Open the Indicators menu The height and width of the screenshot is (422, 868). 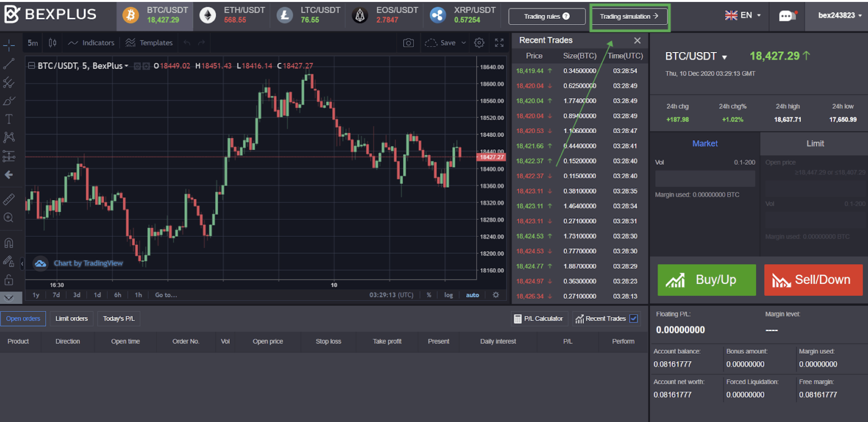pos(91,42)
